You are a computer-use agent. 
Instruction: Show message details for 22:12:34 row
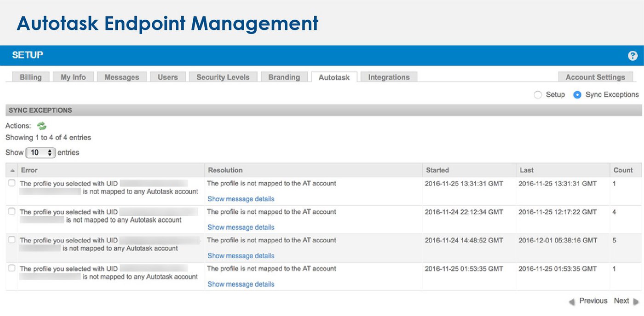pos(241,227)
